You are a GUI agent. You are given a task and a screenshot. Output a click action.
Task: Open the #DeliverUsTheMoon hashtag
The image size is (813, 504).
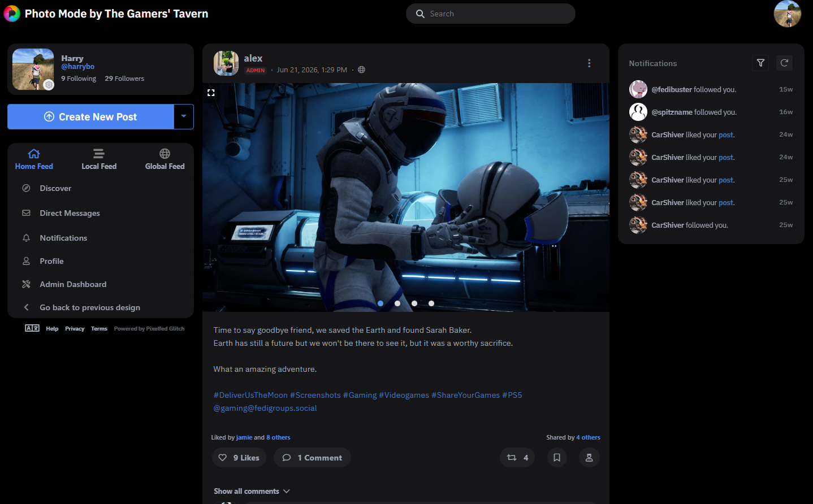(x=250, y=395)
